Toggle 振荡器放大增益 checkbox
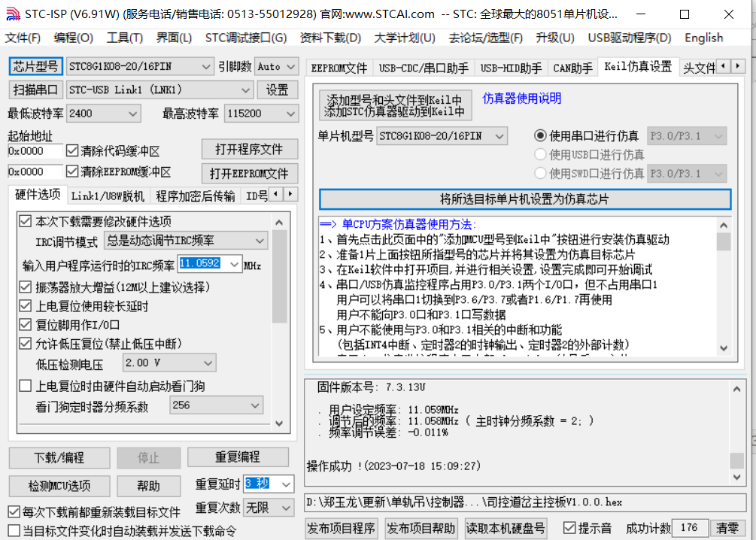This screenshot has width=756, height=540. (x=25, y=287)
